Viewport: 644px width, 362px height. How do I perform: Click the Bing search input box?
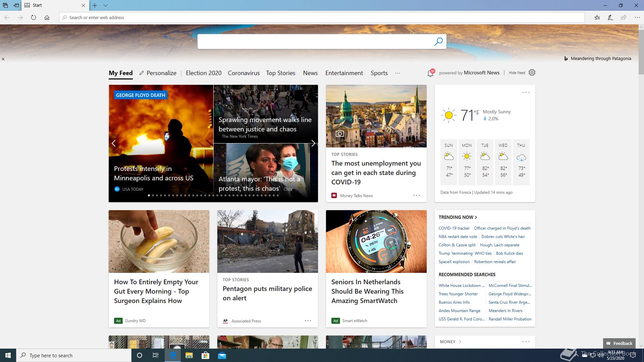(315, 42)
